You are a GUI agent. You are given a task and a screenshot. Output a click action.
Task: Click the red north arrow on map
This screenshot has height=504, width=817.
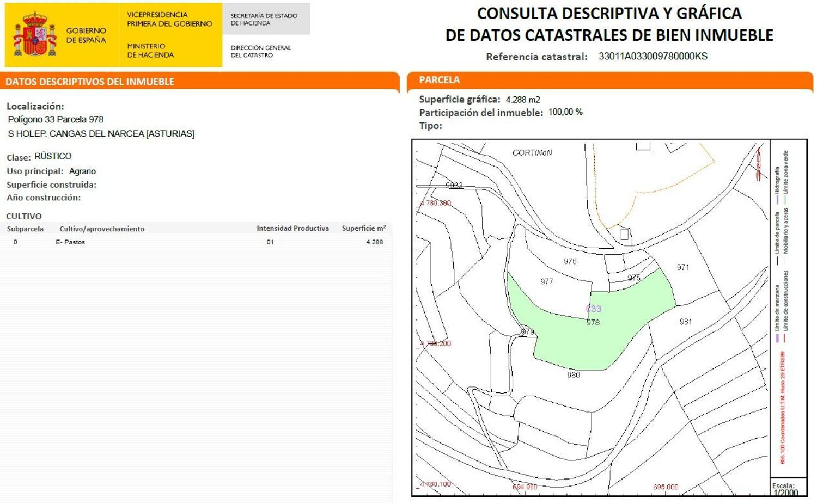[758, 164]
